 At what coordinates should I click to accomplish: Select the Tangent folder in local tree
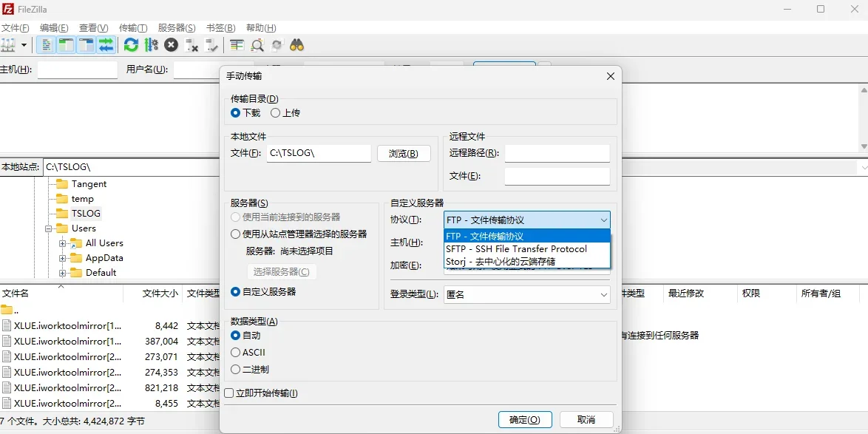click(x=89, y=184)
